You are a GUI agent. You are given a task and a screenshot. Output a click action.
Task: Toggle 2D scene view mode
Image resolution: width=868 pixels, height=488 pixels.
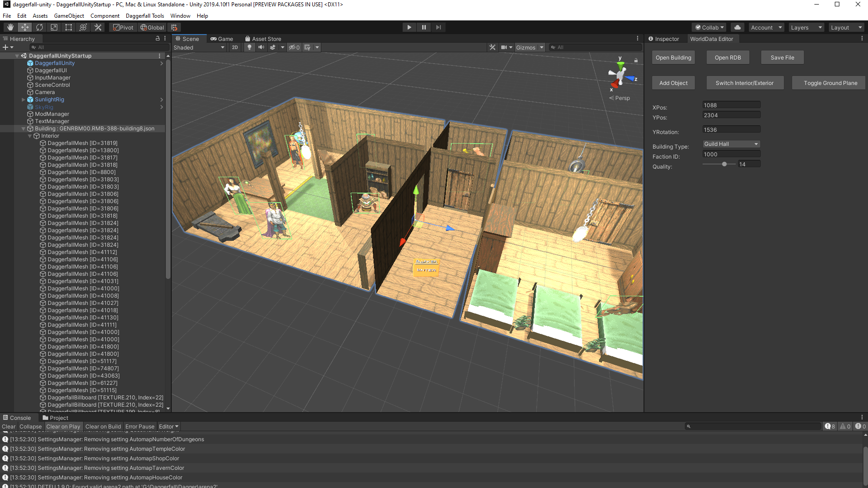tap(234, 47)
